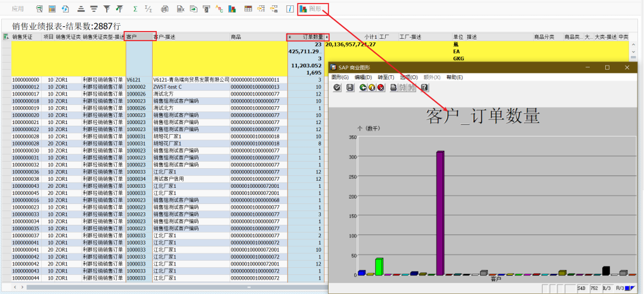Viewport: 644px width, 294px height.
Task: Click the print view icon in ALV toolbar
Action: click(165, 8)
